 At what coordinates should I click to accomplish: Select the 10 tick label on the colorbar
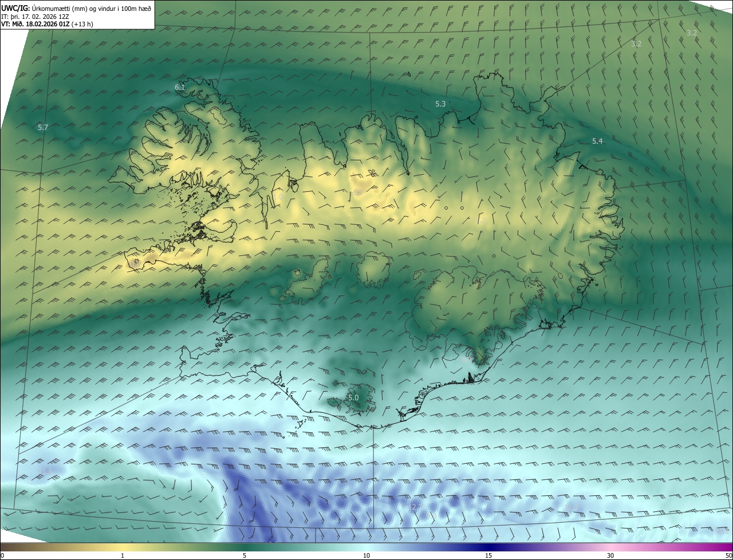point(366,555)
